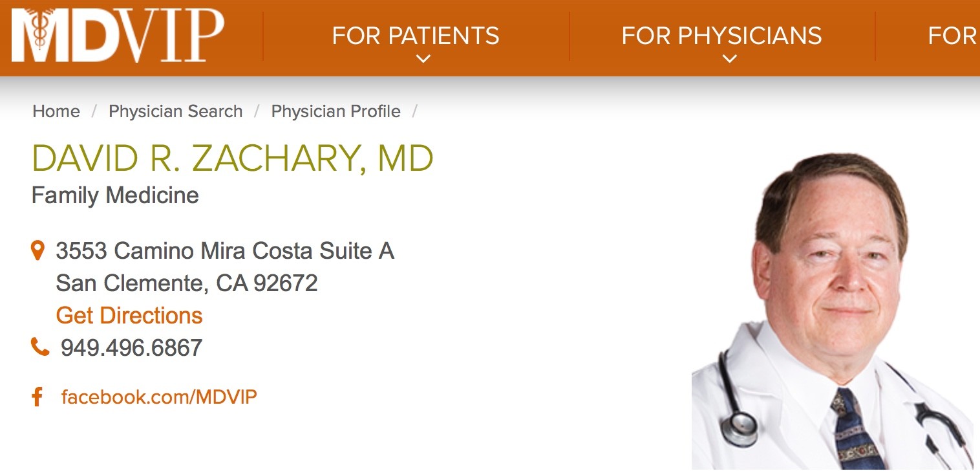The image size is (980, 471).
Task: Click the David R. Zachary, MD heading
Action: (232, 159)
